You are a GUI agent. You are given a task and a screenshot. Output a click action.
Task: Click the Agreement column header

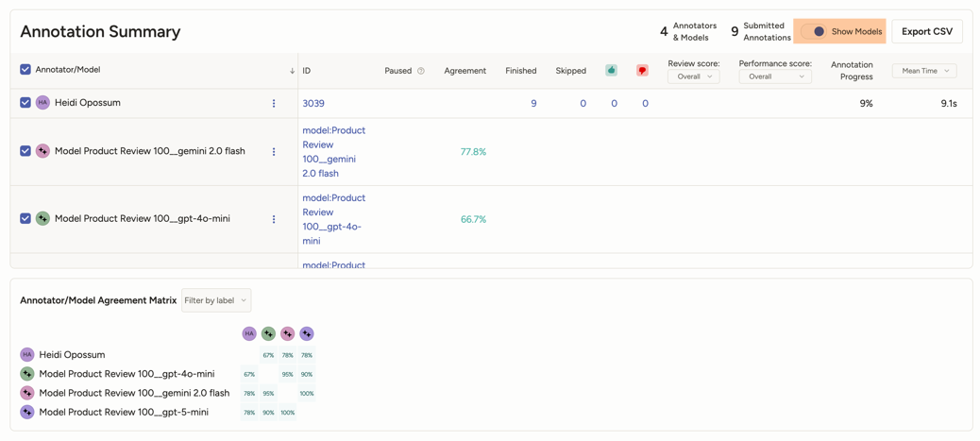465,71
